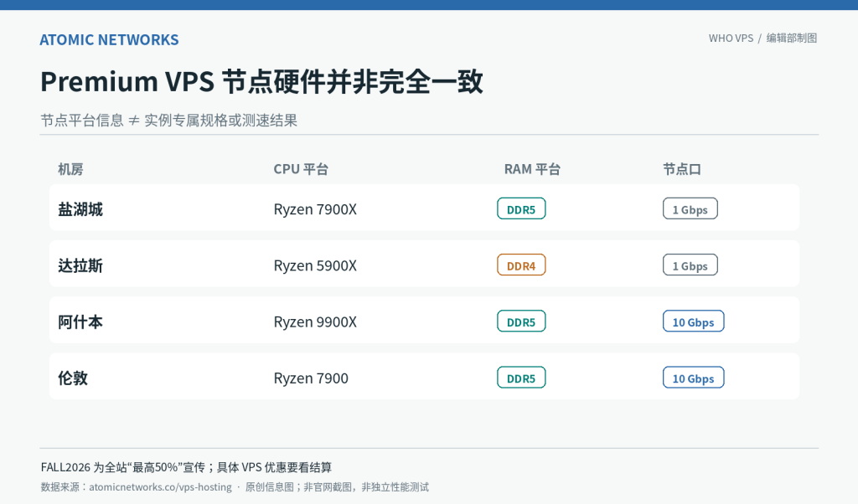The image size is (858, 504).
Task: Click the subtitle starting with '节点平台信息'
Action: click(x=168, y=121)
